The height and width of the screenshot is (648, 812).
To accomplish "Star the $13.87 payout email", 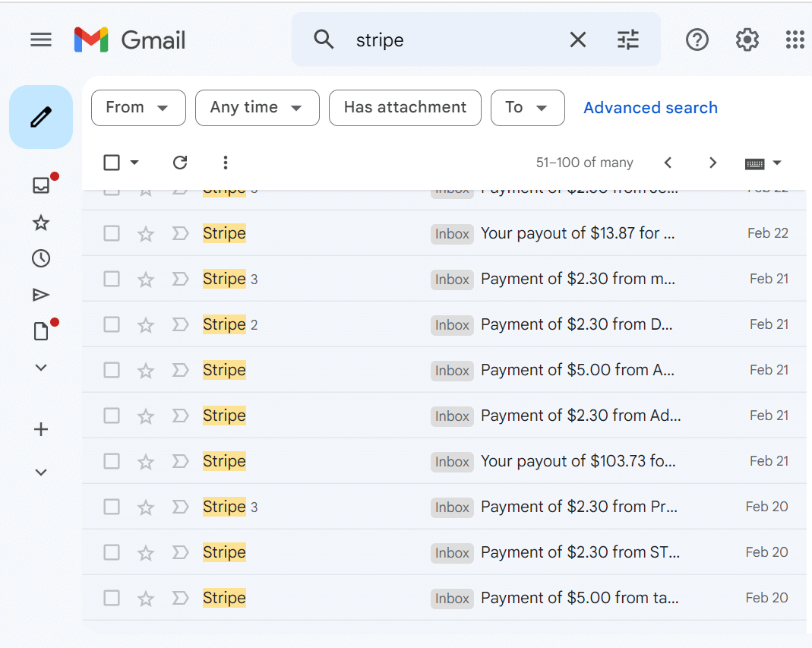I will pyautogui.click(x=146, y=234).
